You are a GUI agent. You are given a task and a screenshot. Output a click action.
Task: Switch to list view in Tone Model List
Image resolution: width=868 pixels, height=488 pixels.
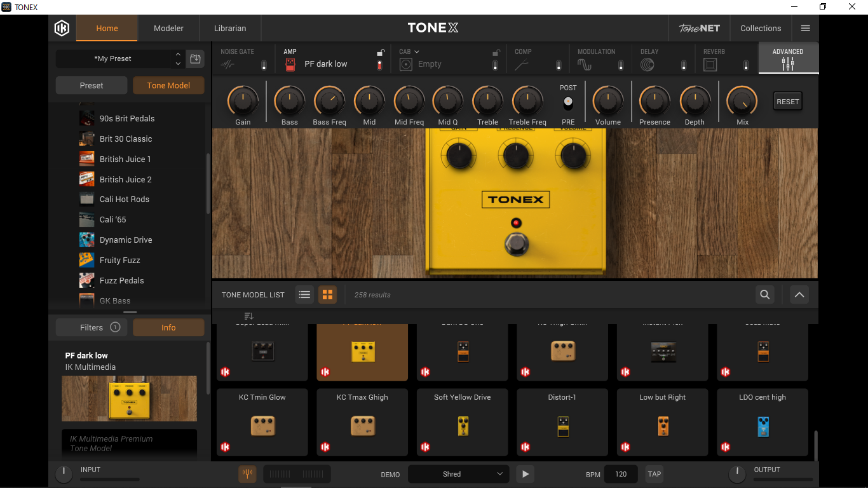tap(304, 295)
